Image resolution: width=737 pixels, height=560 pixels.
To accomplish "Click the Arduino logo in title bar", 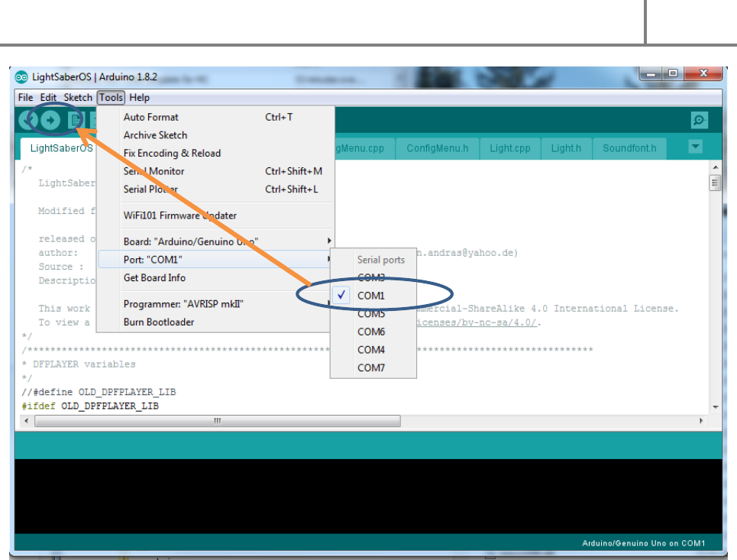I will tap(21, 77).
